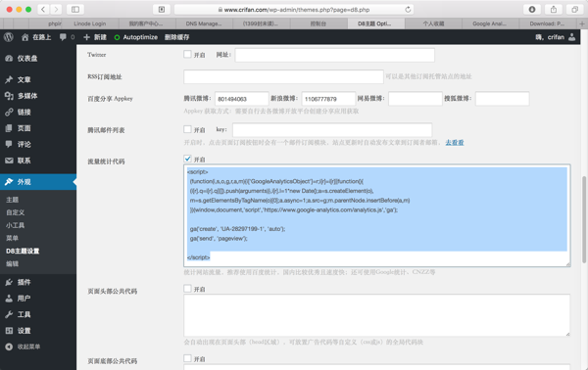Viewport: 588px width, 370px height.
Task: Click the WordPress logo icon
Action: click(x=9, y=37)
